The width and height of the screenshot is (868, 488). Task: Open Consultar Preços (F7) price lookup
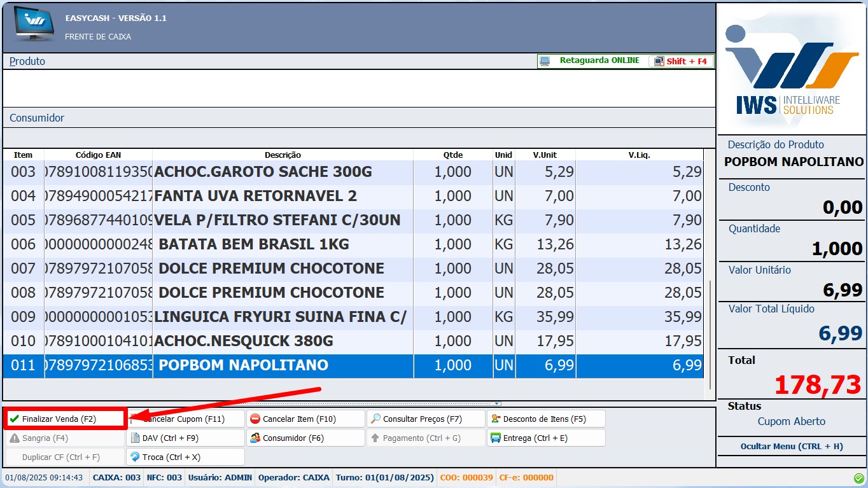coord(426,419)
